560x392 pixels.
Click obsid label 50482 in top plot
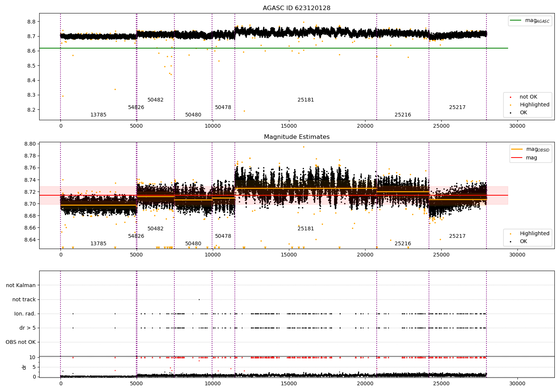click(x=155, y=100)
